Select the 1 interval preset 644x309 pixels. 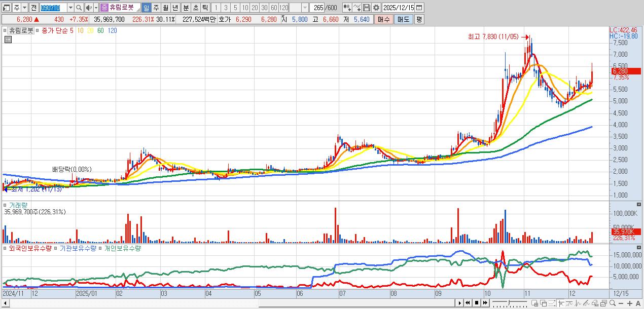click(216, 8)
